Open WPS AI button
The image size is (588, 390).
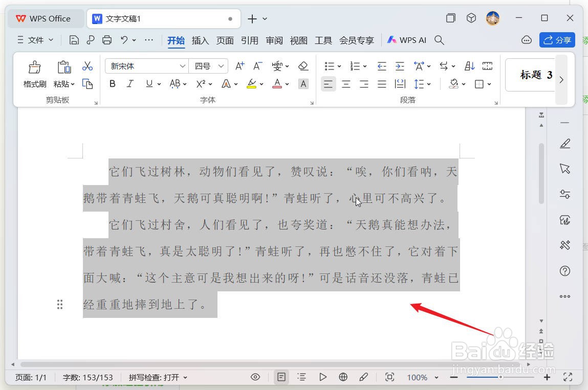tap(406, 40)
